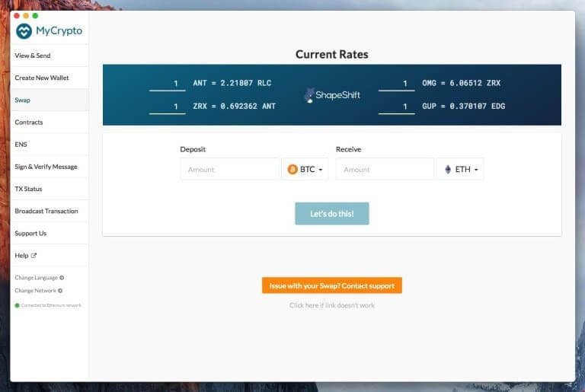
Task: Close the window with the red button
Action: (17, 15)
